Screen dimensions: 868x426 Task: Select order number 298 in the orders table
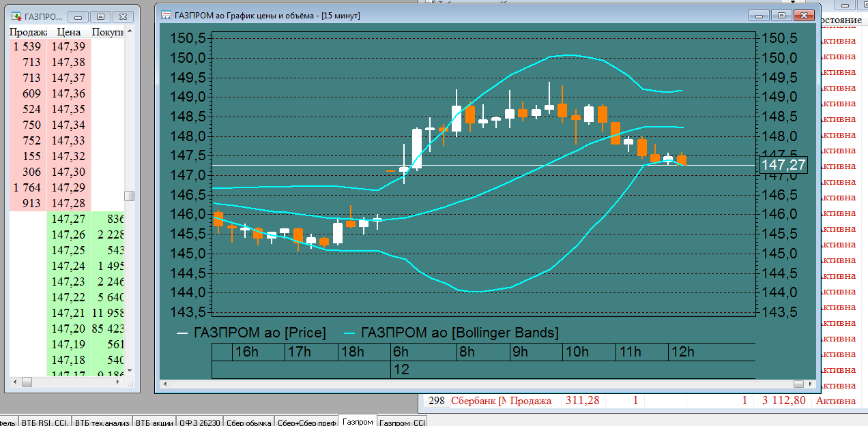tap(437, 401)
